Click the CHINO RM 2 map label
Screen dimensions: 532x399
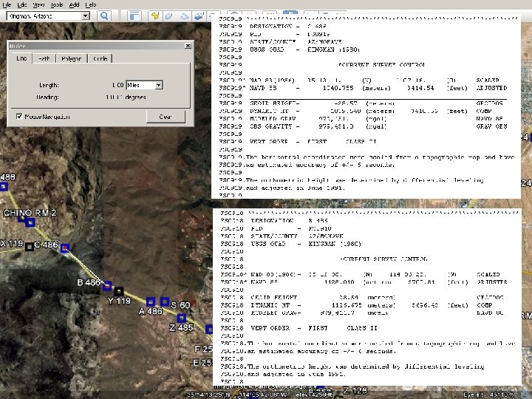tap(30, 213)
